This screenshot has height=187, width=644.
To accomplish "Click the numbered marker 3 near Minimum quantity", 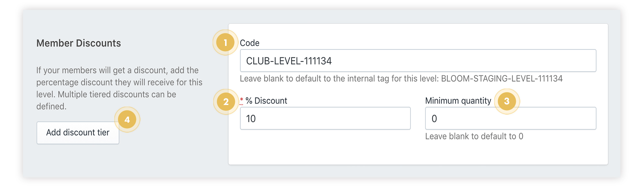I will point(507,101).
